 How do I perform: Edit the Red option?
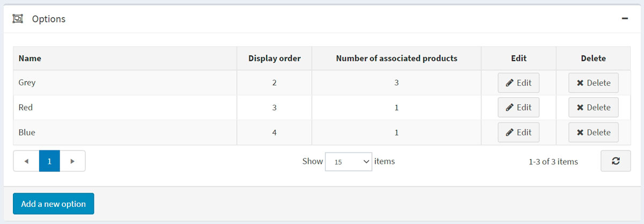pos(518,107)
